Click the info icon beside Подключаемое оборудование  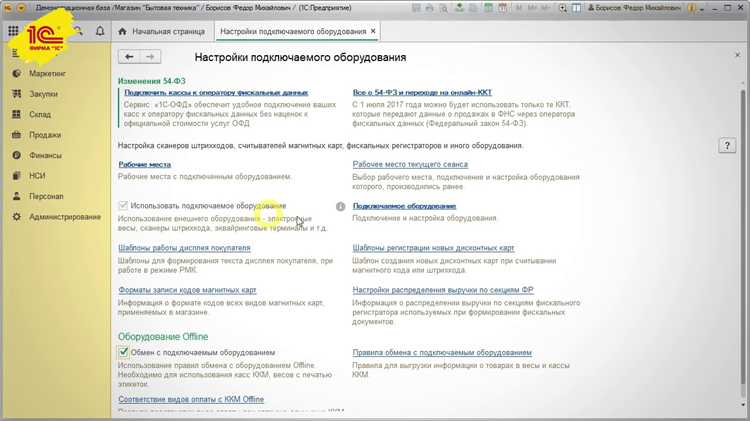point(341,206)
